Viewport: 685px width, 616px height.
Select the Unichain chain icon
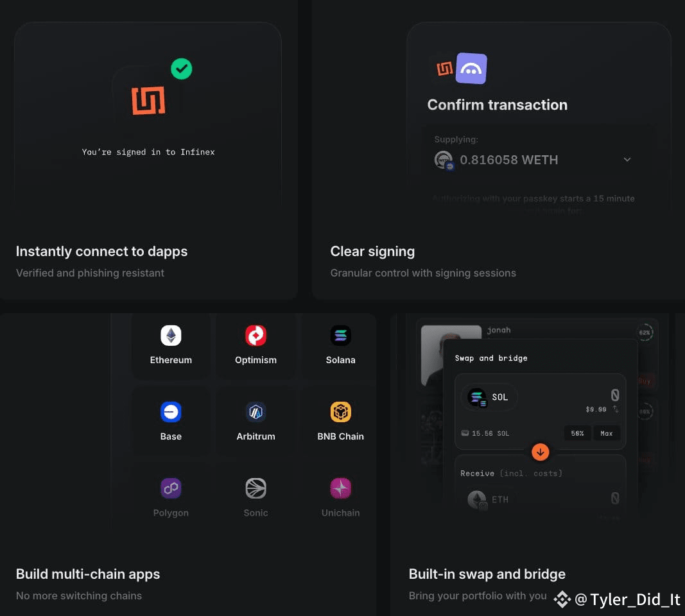pos(340,488)
